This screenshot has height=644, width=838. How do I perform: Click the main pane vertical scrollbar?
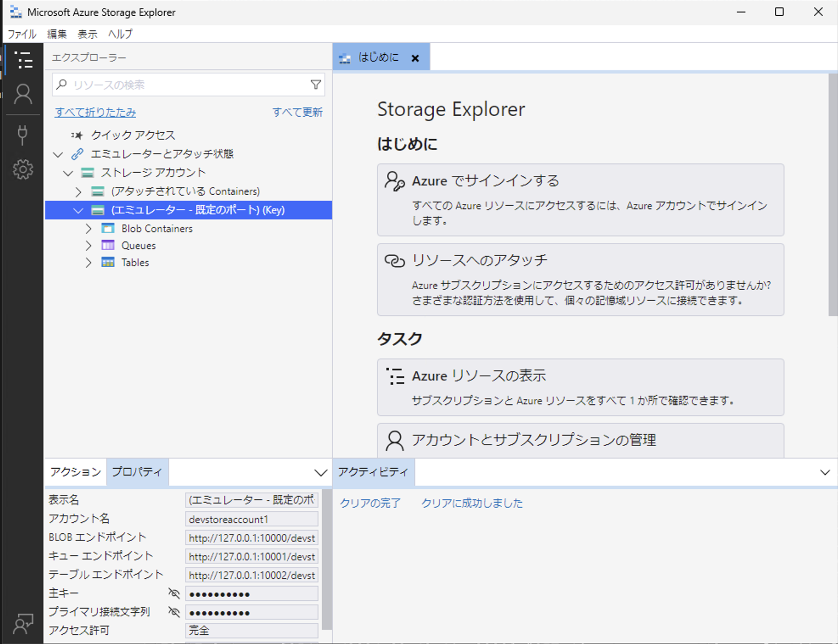coord(832,195)
